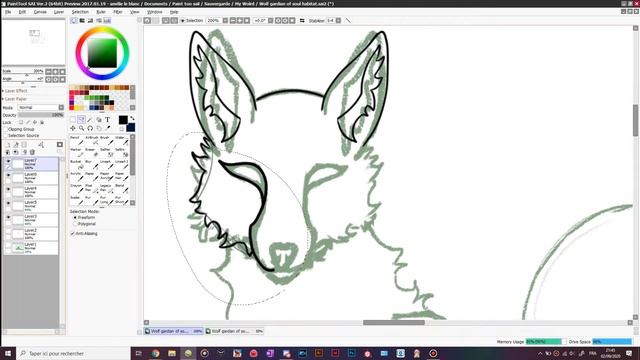Open the Stabilizer value dropdown
The width and height of the screenshot is (640, 360).
coord(338,20)
